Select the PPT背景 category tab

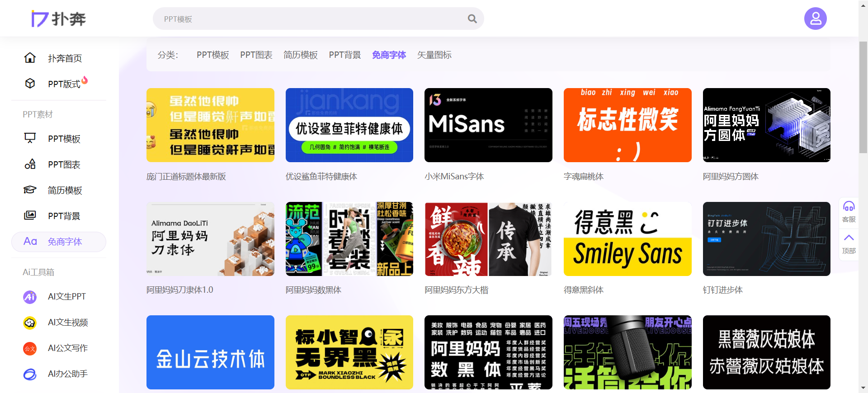(x=344, y=55)
